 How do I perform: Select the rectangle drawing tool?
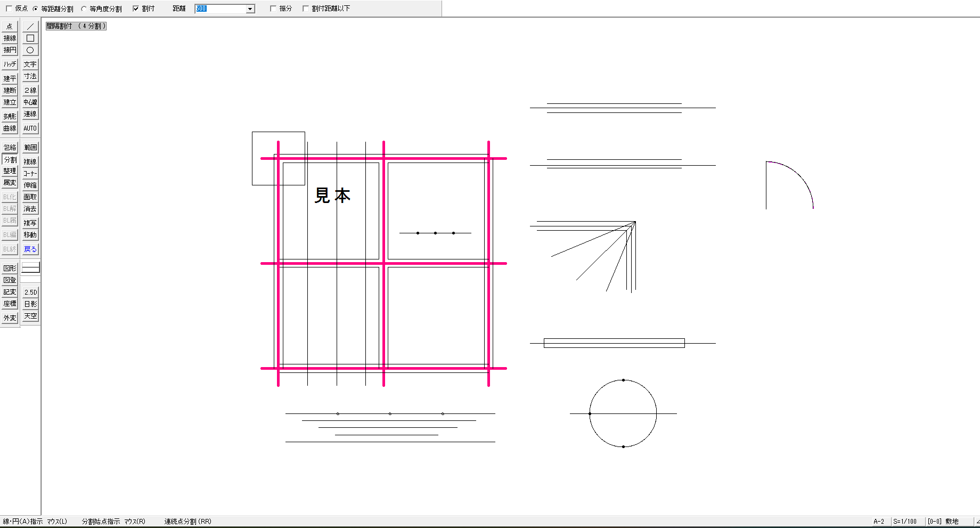point(30,38)
